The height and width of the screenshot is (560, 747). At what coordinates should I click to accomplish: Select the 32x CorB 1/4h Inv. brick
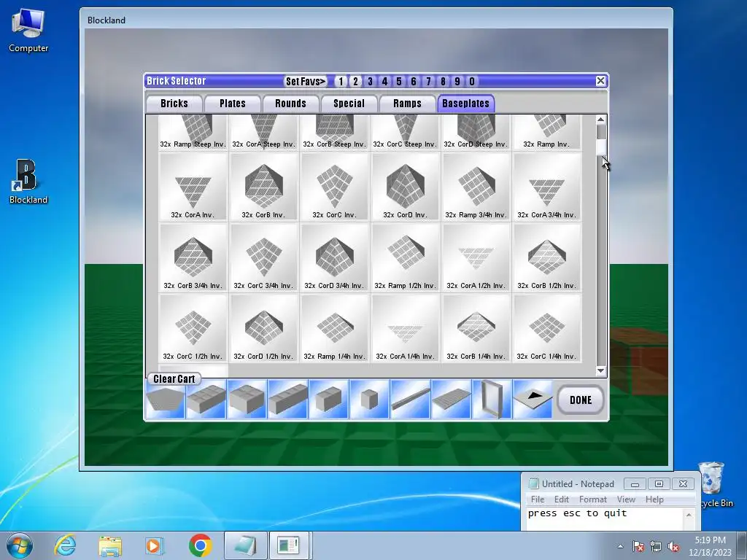click(x=476, y=328)
